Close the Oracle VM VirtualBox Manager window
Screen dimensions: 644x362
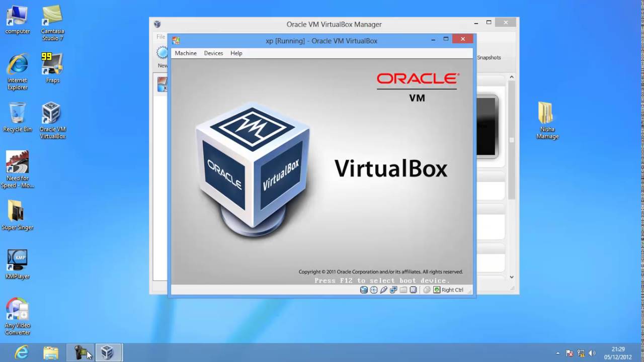(506, 23)
